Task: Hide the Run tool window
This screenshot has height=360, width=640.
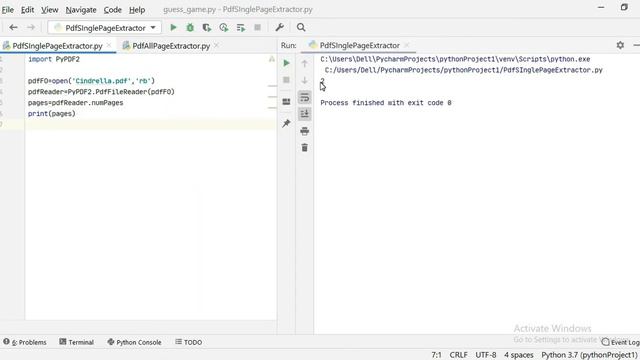Action: (x=636, y=45)
